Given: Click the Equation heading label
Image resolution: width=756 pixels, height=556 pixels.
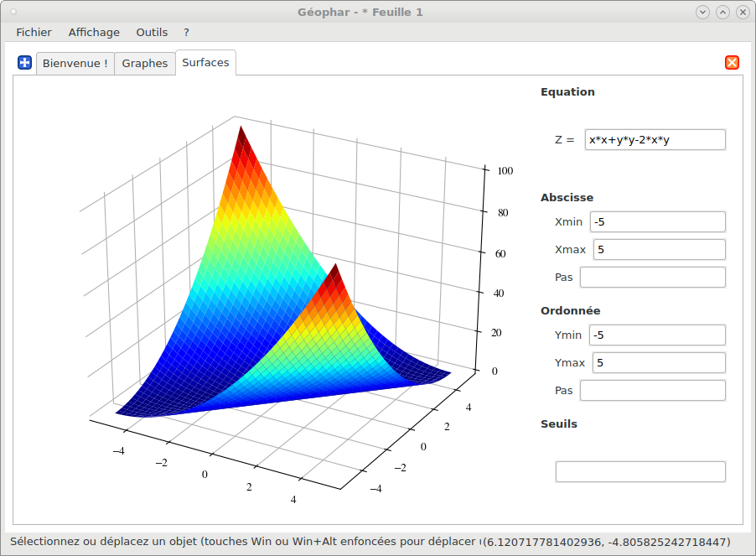Looking at the screenshot, I should [567, 92].
